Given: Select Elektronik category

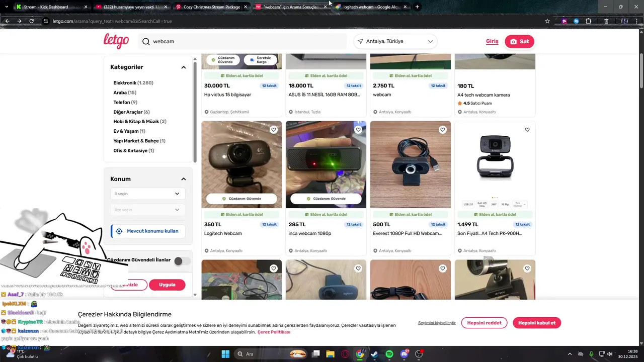Looking at the screenshot, I should point(133,83).
